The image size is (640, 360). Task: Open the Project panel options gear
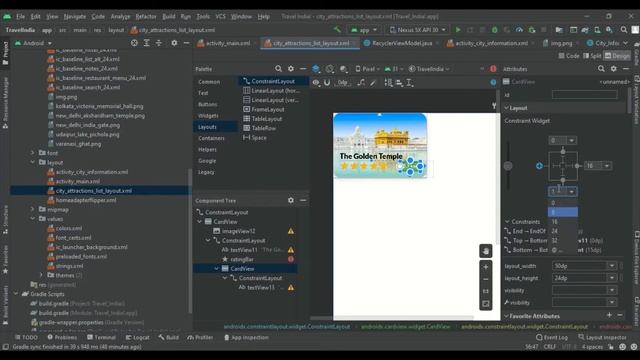point(174,43)
